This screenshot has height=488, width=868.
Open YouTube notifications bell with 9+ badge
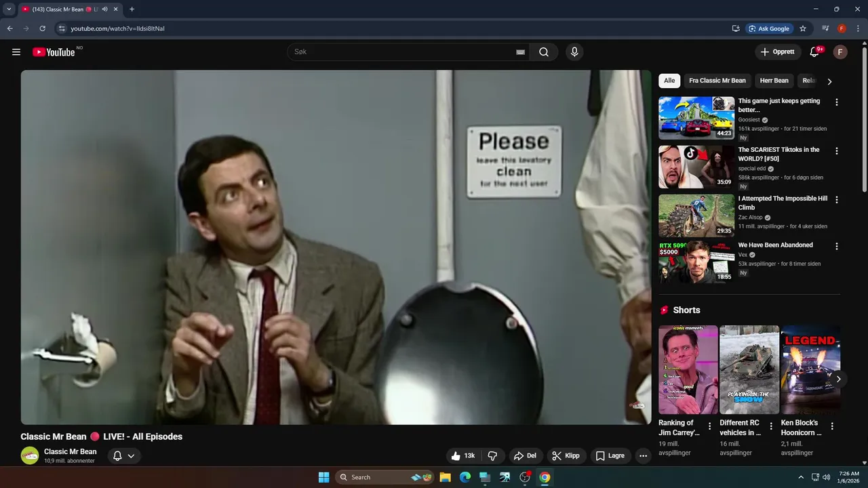tap(814, 52)
